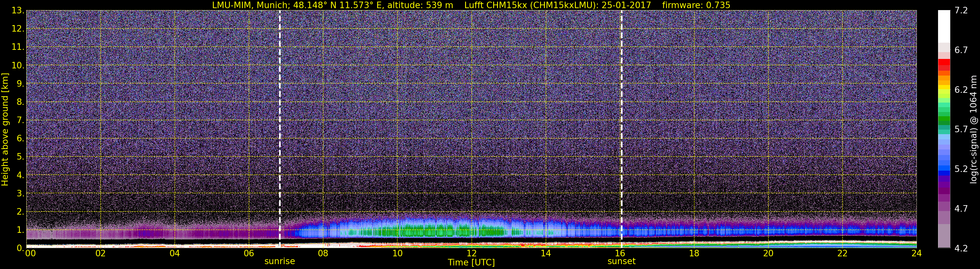Click the 08 time tick label
The image size is (980, 269).
pos(323,253)
